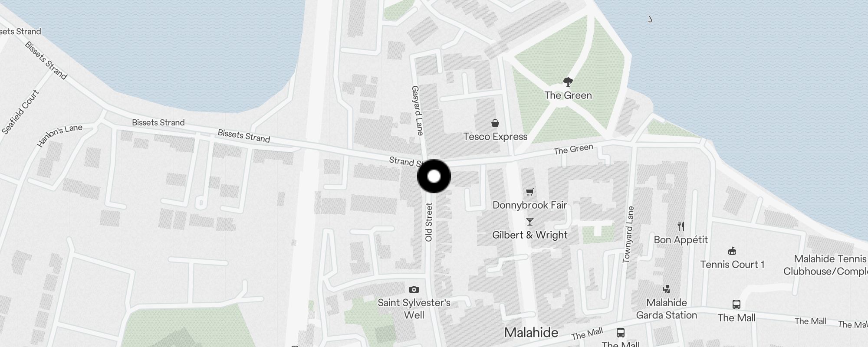This screenshot has width=868, height=347.
Task: Select the Tesco Express shopping bag icon
Action: click(495, 124)
